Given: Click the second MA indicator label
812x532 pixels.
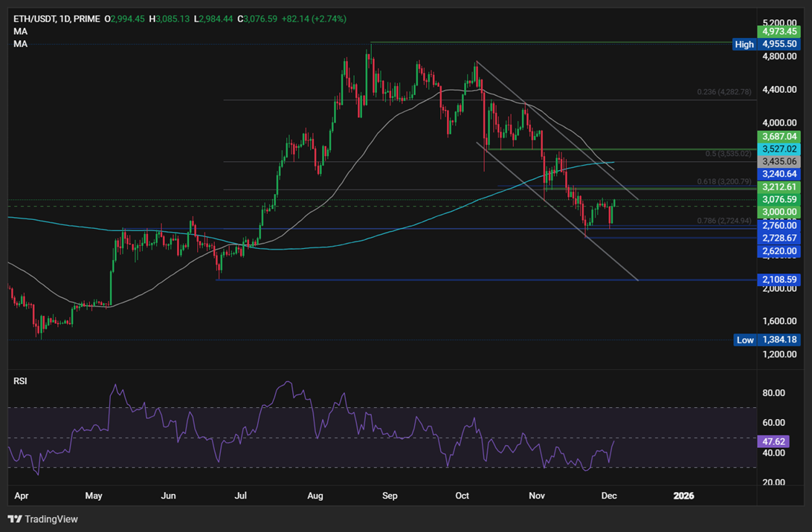Looking at the screenshot, I should (x=20, y=43).
